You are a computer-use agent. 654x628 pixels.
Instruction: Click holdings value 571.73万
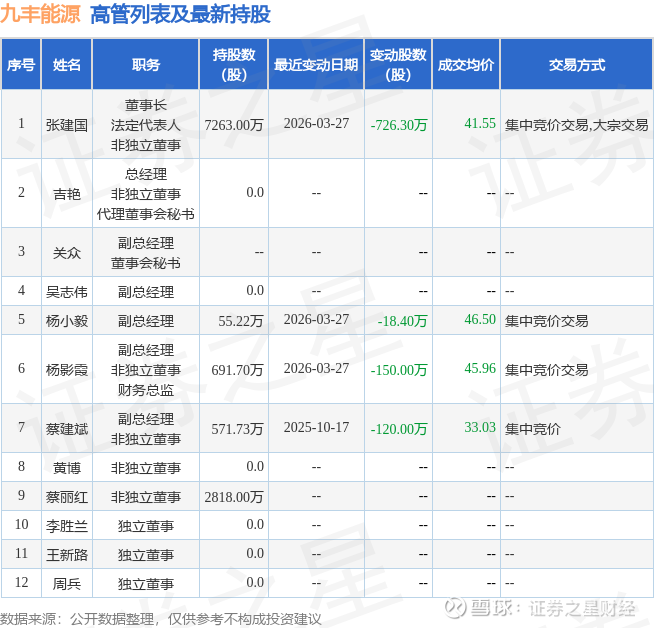point(237,429)
